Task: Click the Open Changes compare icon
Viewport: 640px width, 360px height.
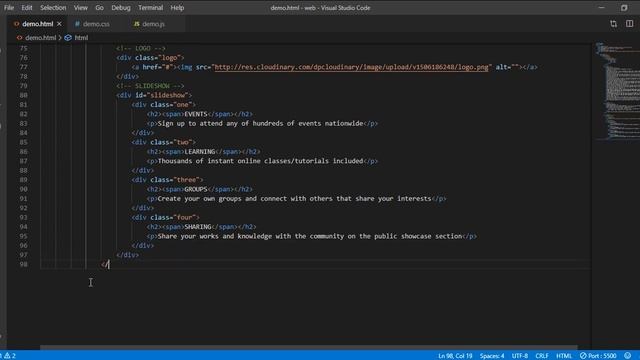Action: (613, 24)
